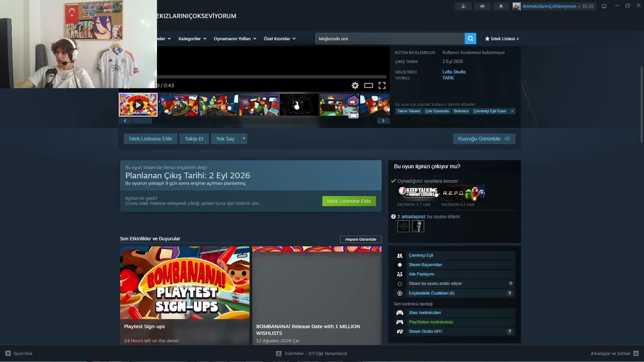Open the Kategoriler dropdown menu
This screenshot has width=644, height=362.
[192, 39]
